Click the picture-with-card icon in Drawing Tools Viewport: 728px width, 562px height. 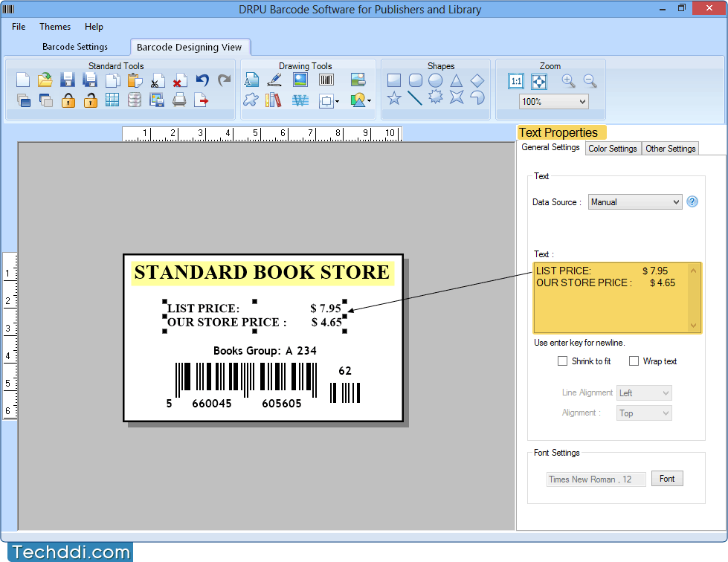(358, 80)
